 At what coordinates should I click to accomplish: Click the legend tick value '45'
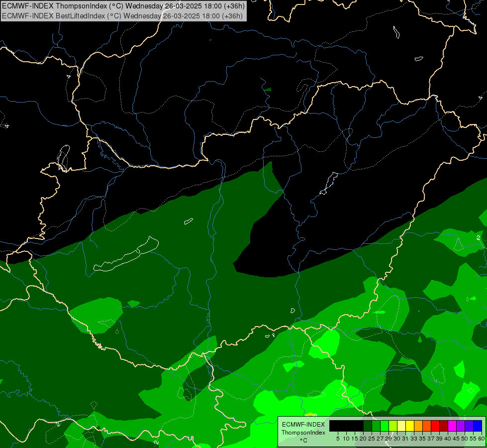[456, 439]
